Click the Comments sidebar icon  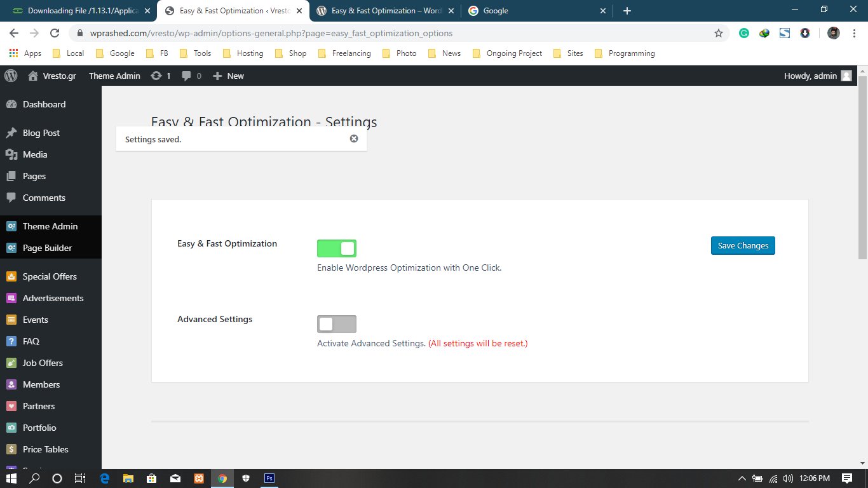click(x=11, y=198)
